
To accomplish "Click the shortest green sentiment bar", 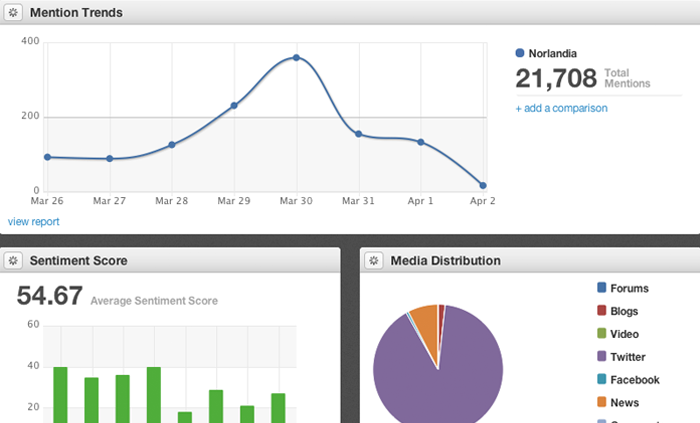I will click(x=185, y=417).
